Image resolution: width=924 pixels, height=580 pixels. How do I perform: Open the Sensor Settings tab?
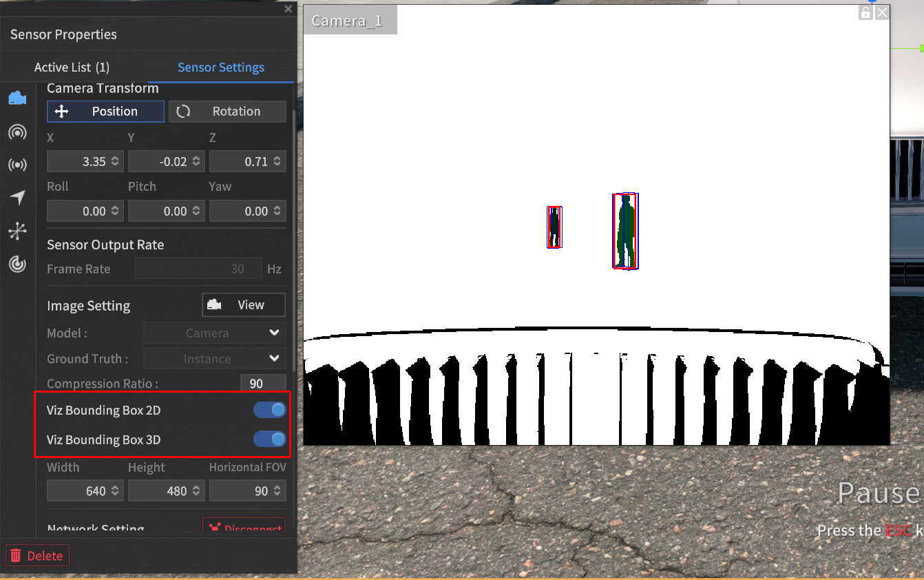(x=221, y=68)
